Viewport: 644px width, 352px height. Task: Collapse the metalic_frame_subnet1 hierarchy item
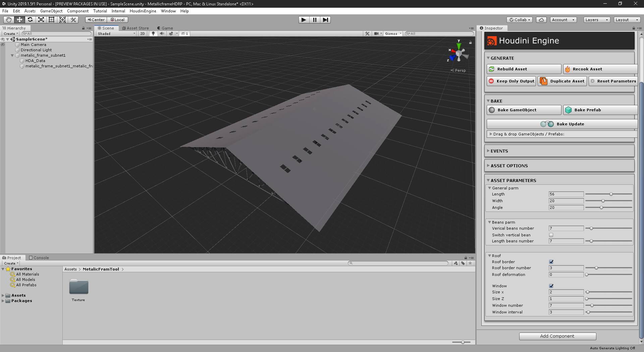point(12,55)
